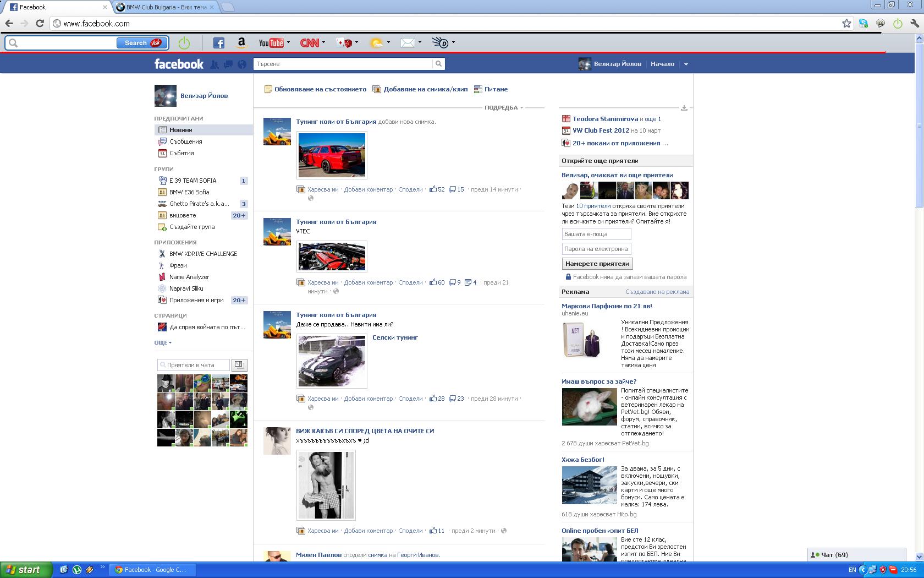Click the Facebook logo in the blue bar
The image size is (924, 578).
click(179, 64)
